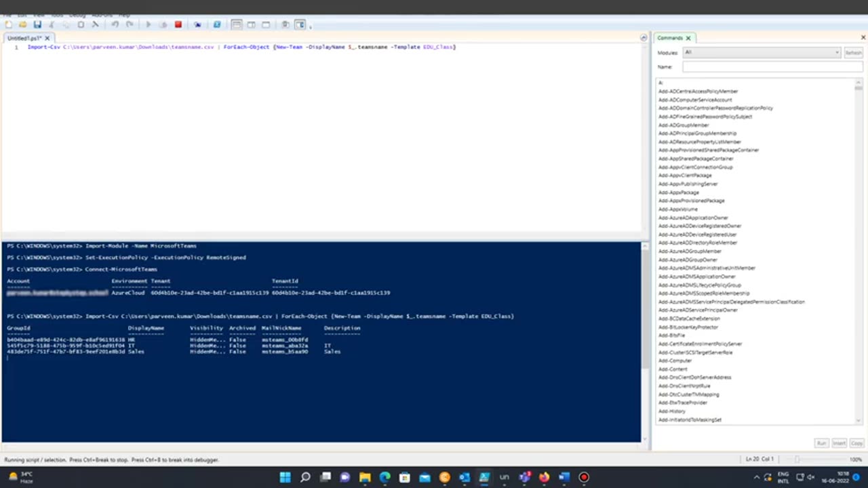The height and width of the screenshot is (488, 868).
Task: Click the Refresh button in Commands pane
Action: click(x=853, y=53)
